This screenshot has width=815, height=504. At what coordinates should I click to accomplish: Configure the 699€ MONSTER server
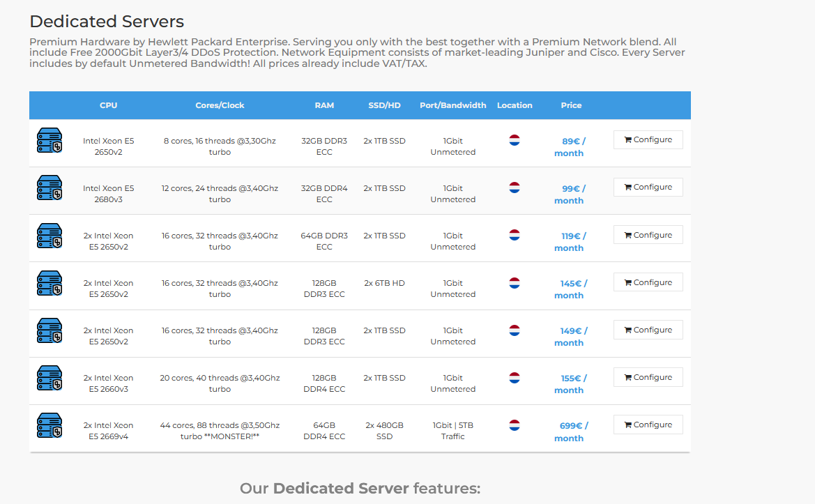648,425
